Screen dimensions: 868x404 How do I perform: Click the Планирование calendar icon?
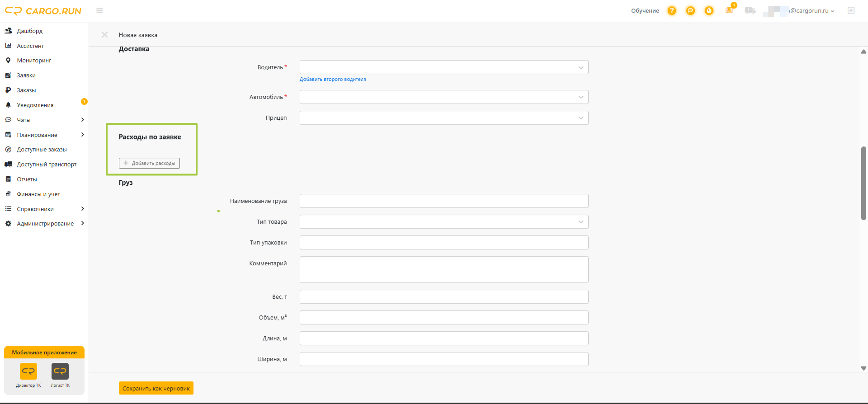[8, 135]
